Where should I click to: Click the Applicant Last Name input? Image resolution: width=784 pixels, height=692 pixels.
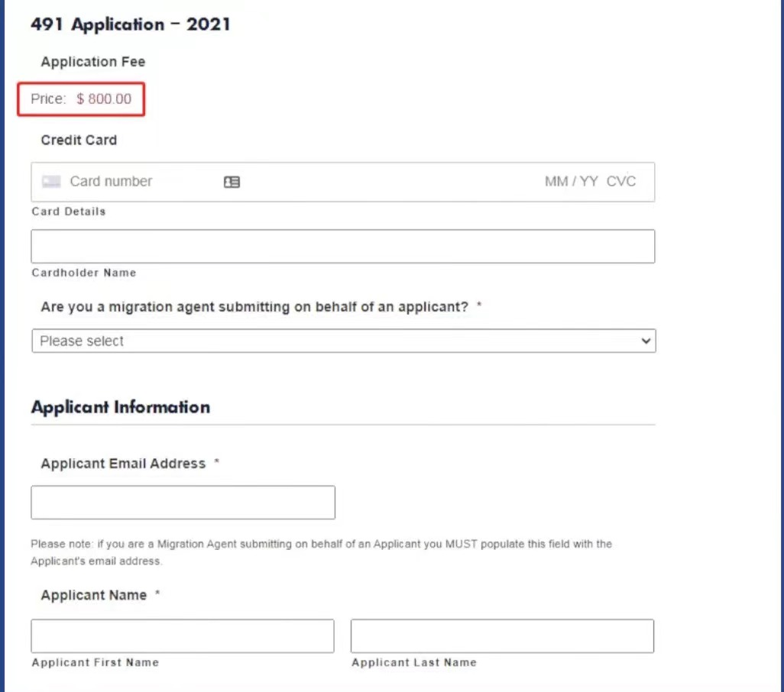502,636
